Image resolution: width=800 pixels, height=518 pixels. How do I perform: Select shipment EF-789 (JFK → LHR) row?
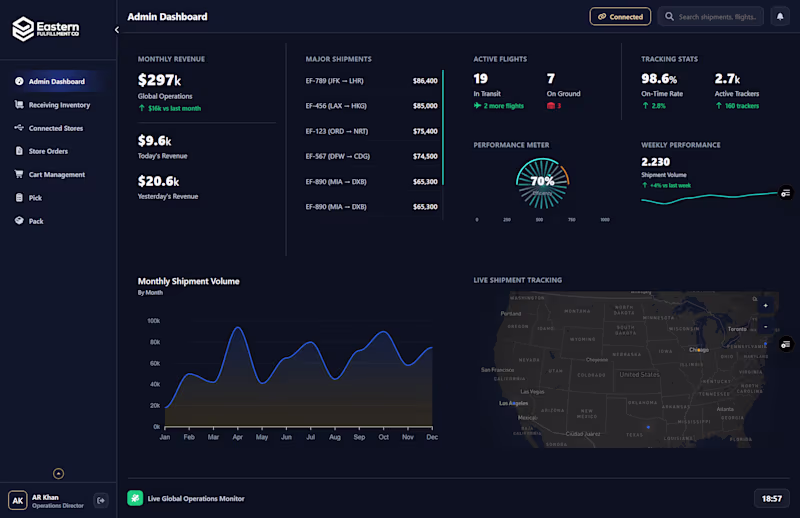click(371, 81)
